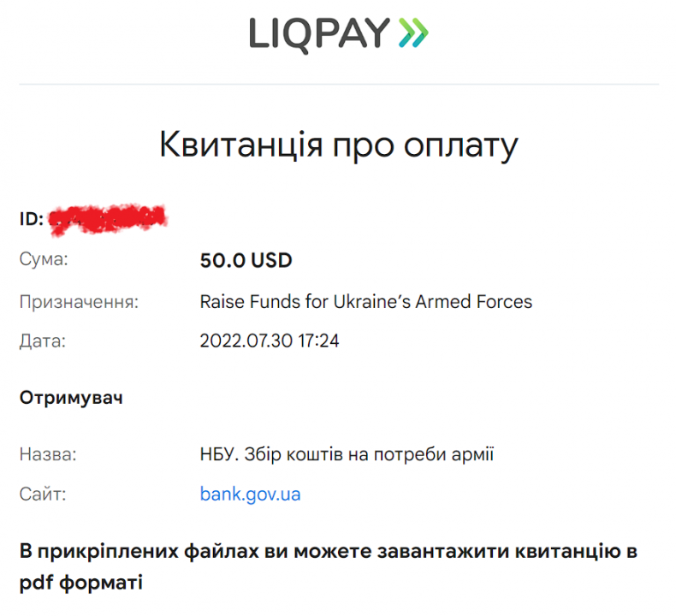Click the words "pdf форматі" in the notice

click(80, 583)
